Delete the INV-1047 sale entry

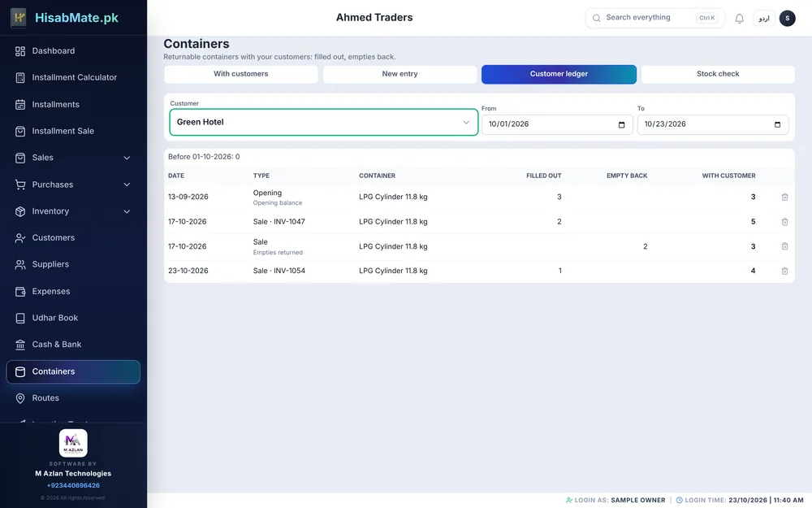784,222
